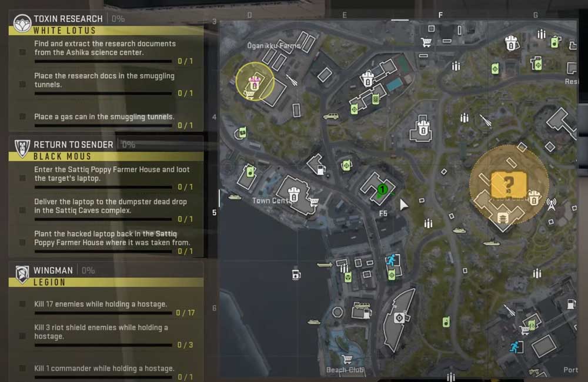
Task: Click the Legion faction helmet icon
Action: pyautogui.click(x=22, y=274)
